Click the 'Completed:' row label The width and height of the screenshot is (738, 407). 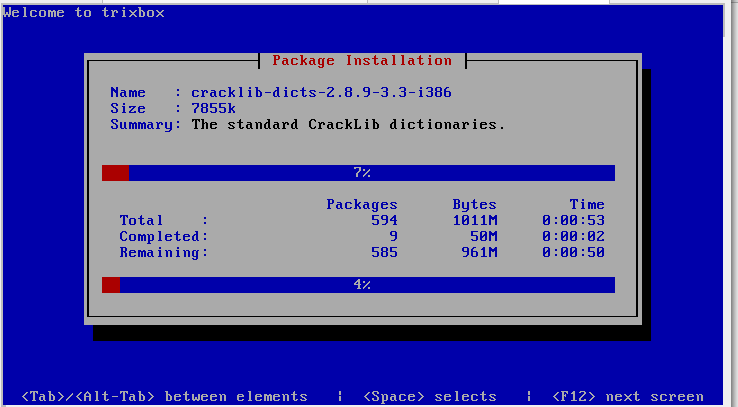164,236
